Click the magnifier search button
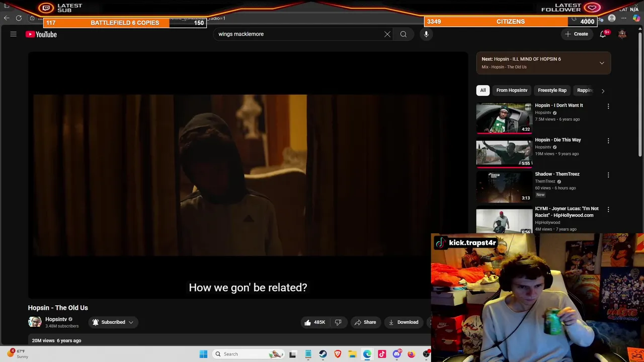The image size is (644, 362). (x=404, y=34)
